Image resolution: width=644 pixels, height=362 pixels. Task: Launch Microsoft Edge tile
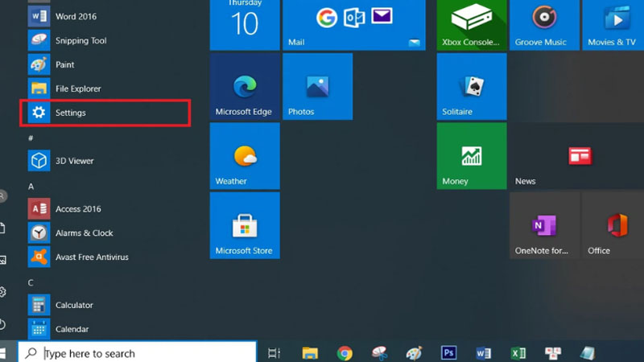(x=245, y=87)
